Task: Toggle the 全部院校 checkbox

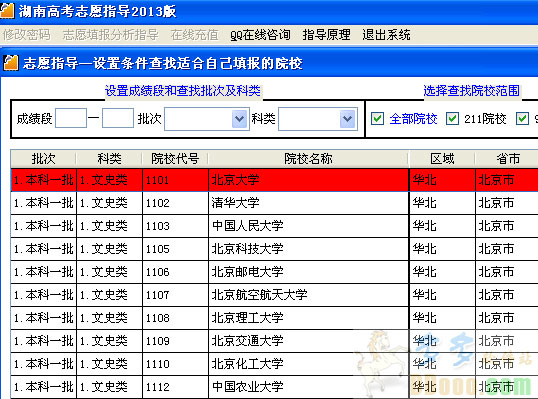Action: tap(377, 119)
